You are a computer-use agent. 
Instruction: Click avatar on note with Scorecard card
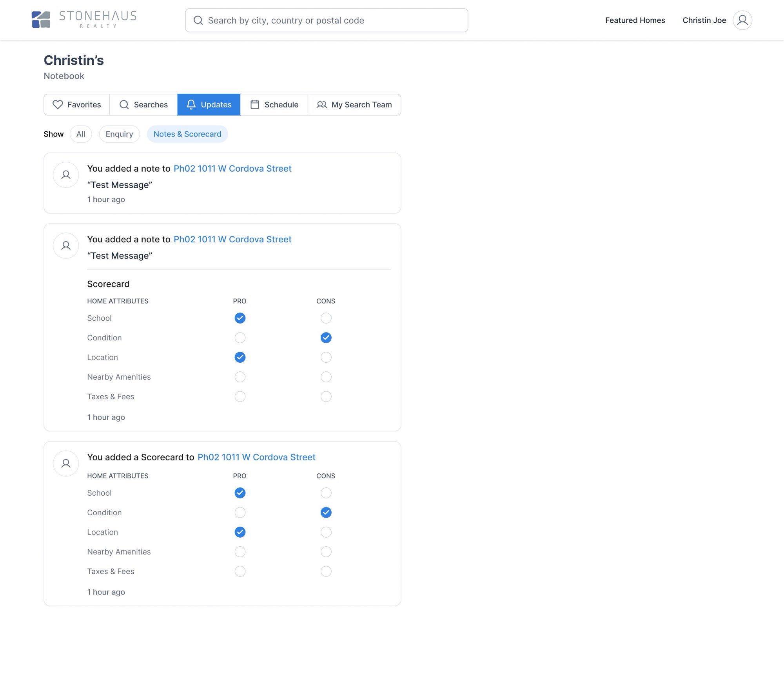[66, 246]
